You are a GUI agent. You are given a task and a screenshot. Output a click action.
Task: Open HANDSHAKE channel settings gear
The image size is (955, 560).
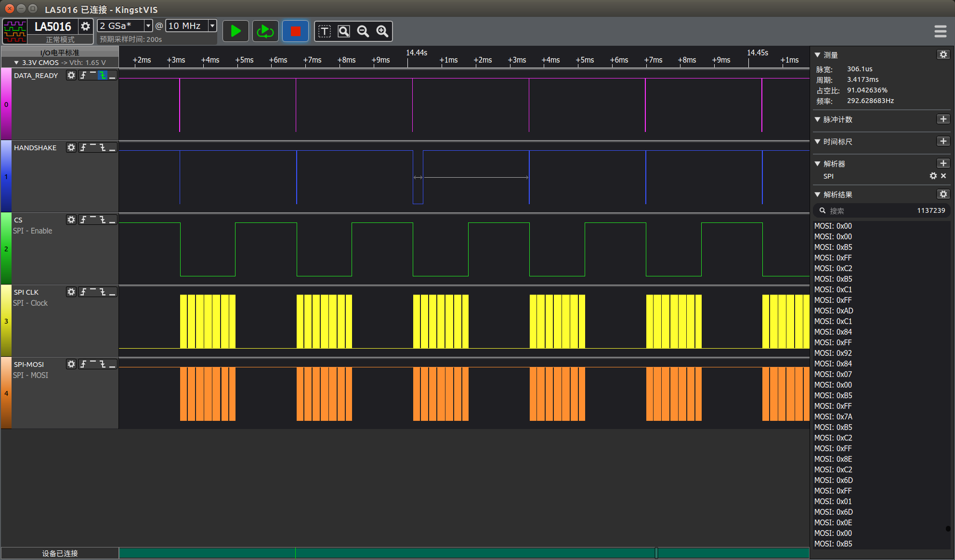click(71, 147)
